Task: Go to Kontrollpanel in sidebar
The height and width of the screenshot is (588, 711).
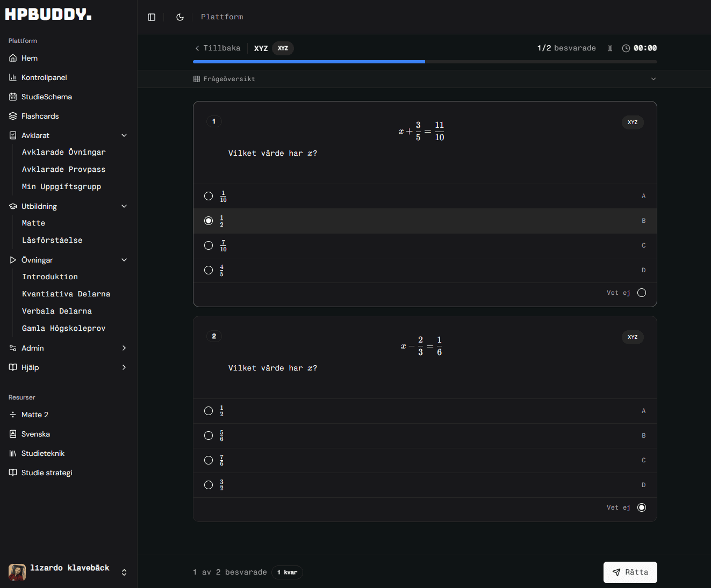Action: [44, 77]
